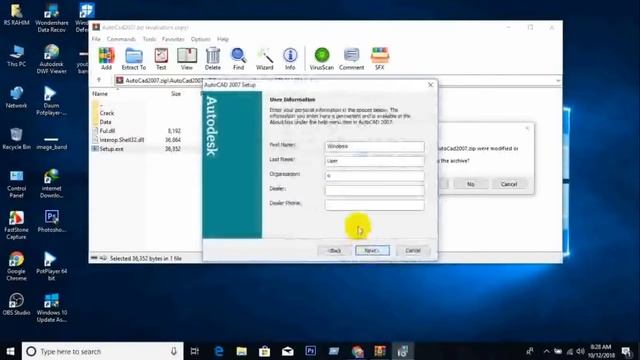Open Microsoft Store from the taskbar
The image size is (640, 360).
(264, 351)
